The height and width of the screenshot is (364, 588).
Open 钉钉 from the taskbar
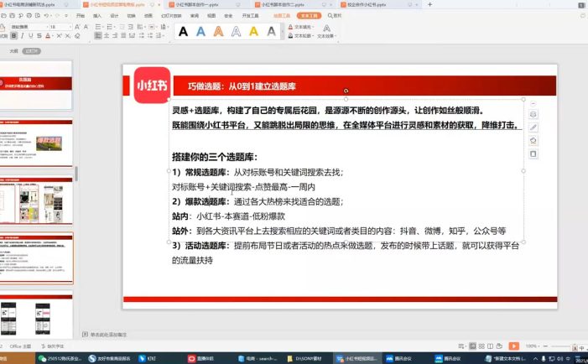147,358
